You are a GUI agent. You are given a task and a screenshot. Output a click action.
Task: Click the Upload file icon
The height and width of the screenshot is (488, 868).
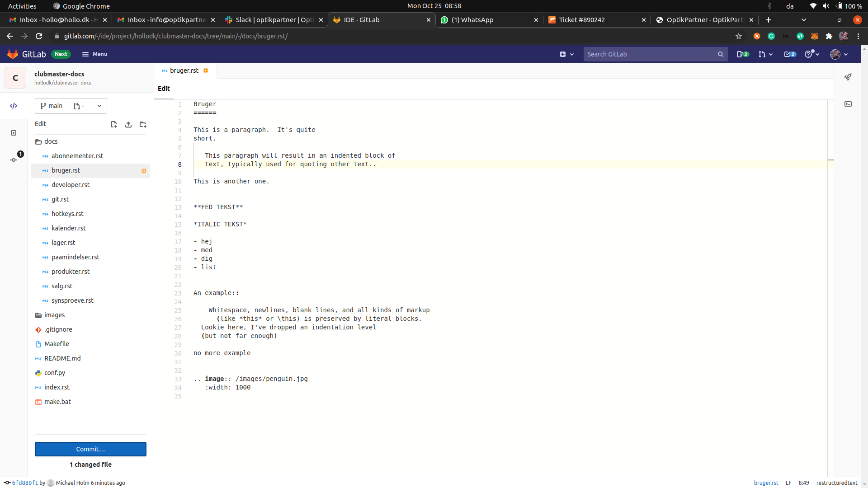pyautogui.click(x=128, y=125)
